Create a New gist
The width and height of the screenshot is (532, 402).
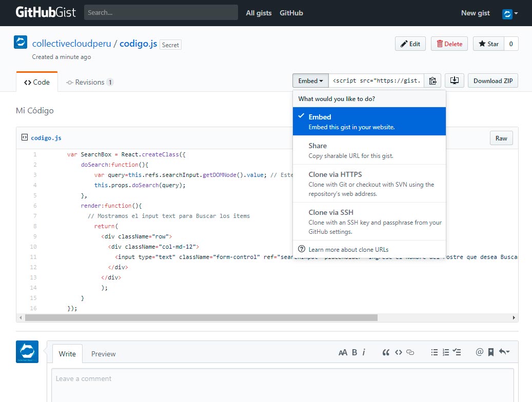click(476, 13)
